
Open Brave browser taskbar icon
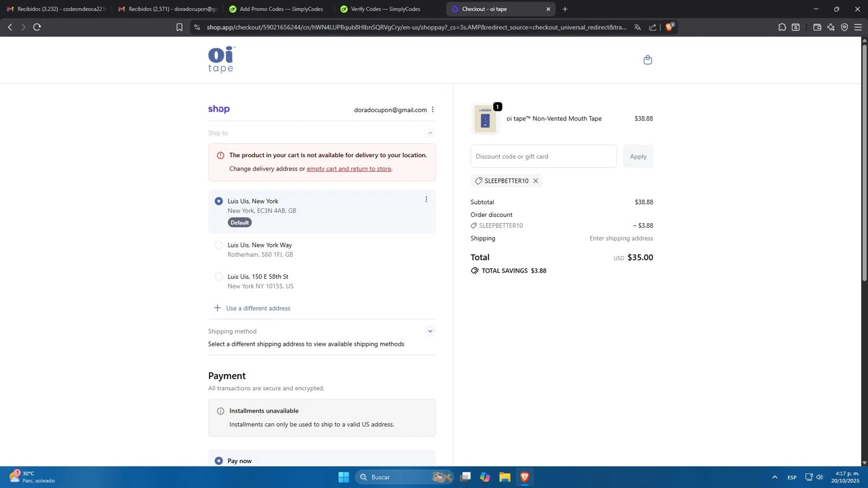click(x=525, y=477)
